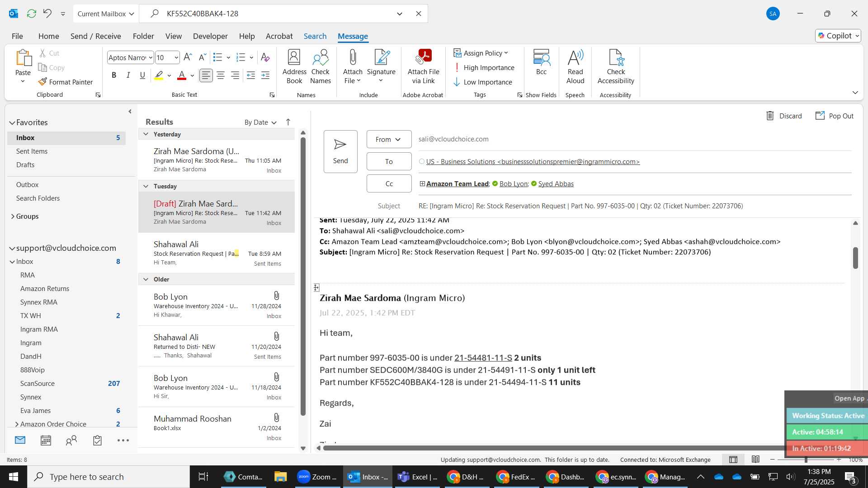Screen dimensions: 868x488
Task: Clear the search box with X
Action: click(419, 14)
